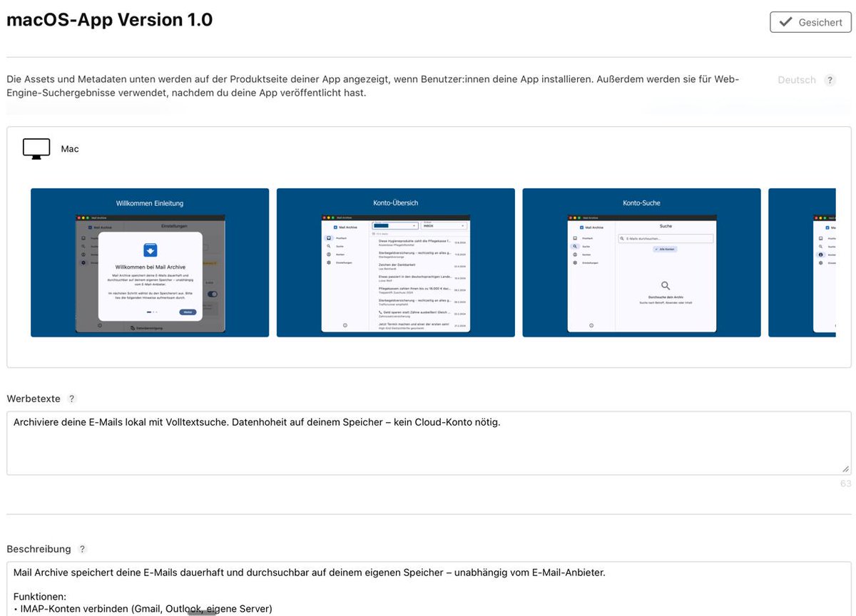Open help icon next to Deutsch
Screen dimensions: 856x616
pos(830,80)
